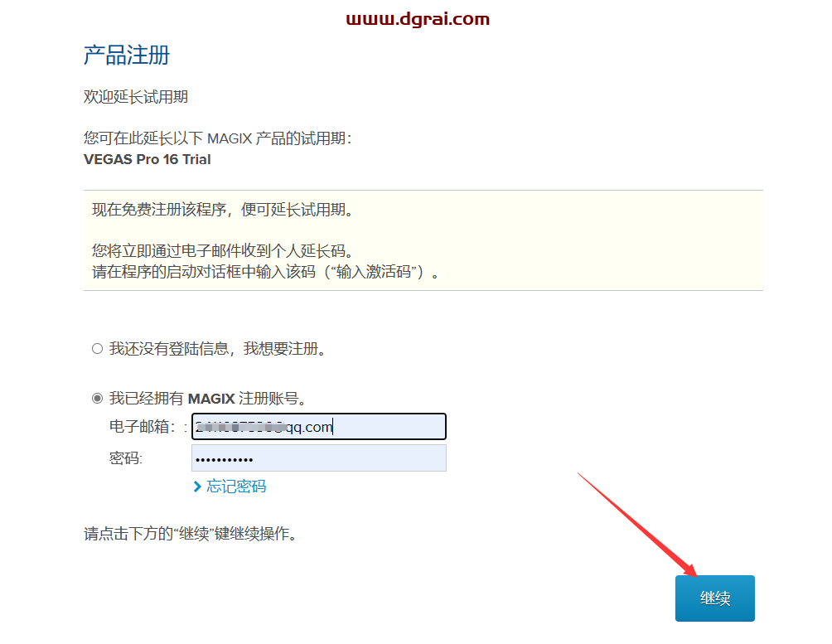832x644 pixels.
Task: Click the '现在免费注册该程序，便可延长试用期' notice line
Action: pyautogui.click(x=223, y=210)
